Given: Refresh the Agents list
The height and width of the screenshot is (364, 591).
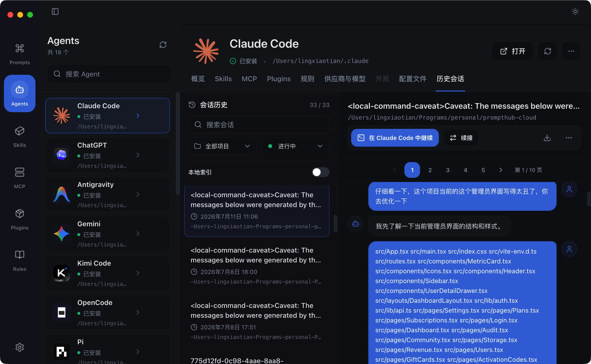Looking at the screenshot, I should click(x=163, y=45).
